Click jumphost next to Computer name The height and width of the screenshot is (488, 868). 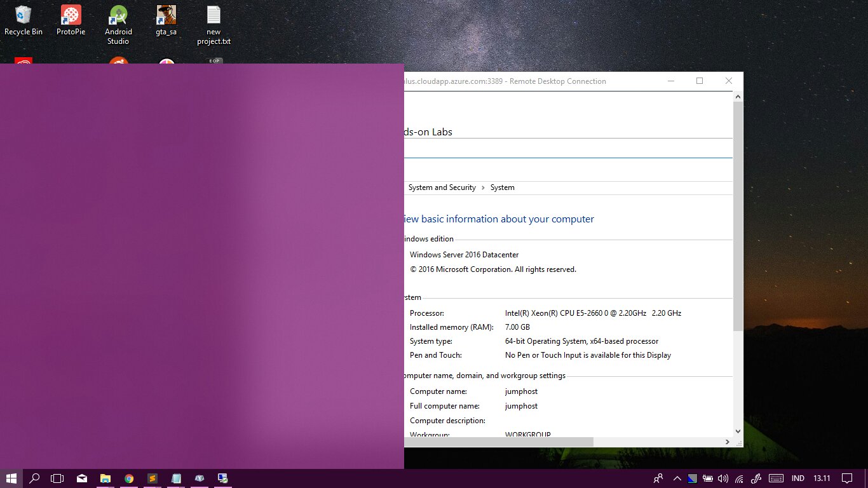[x=521, y=391]
